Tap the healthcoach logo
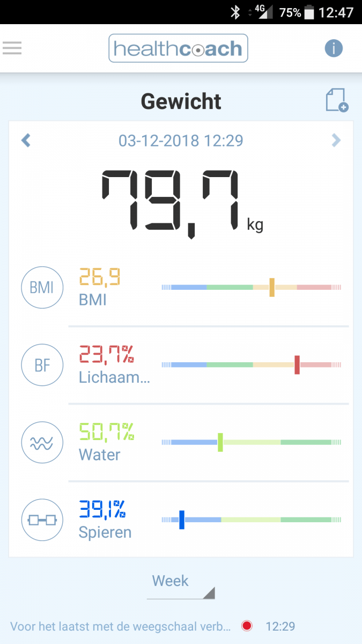362x644 pixels. point(178,49)
